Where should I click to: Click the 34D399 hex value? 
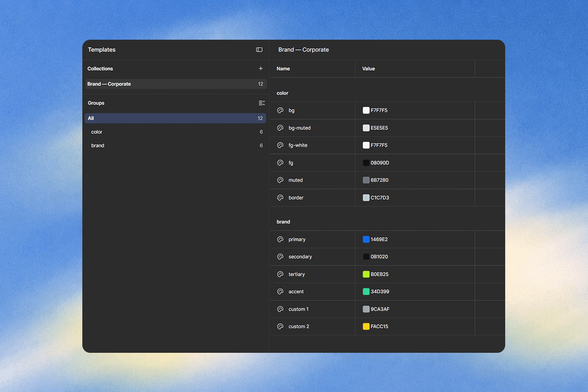point(380,292)
